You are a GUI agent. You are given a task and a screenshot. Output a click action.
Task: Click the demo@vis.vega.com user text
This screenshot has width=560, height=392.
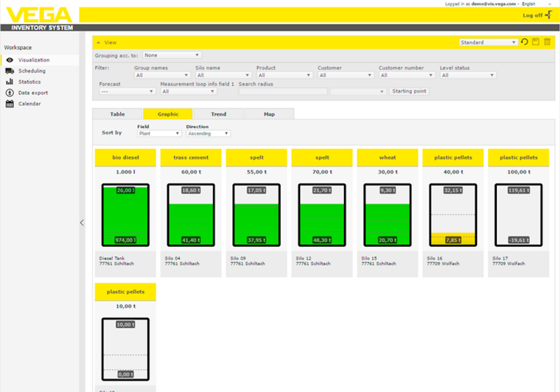493,4
